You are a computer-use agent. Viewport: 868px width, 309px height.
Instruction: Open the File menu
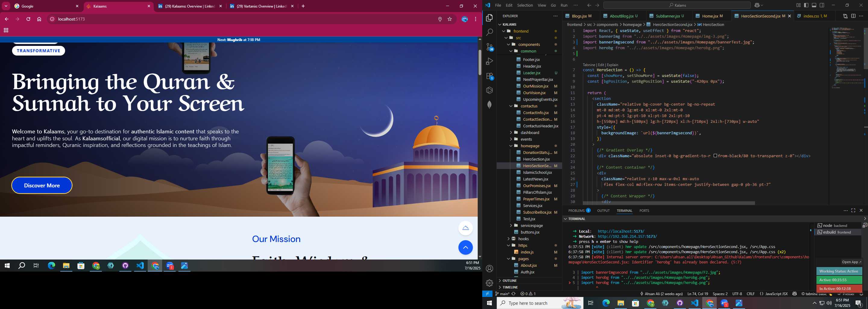tap(498, 5)
